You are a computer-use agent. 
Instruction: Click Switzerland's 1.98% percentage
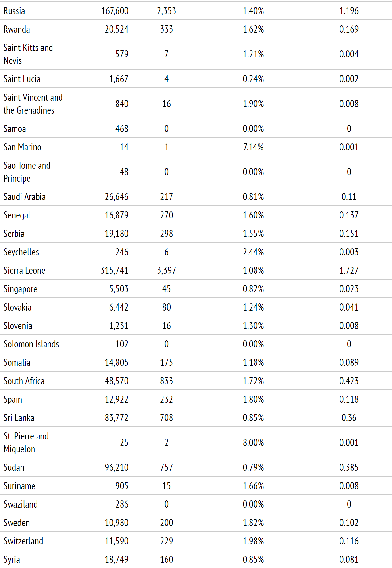tap(253, 541)
